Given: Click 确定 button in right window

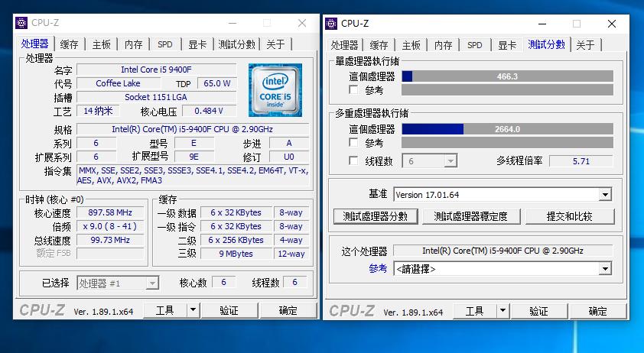Looking at the screenshot, I should click(x=598, y=311).
